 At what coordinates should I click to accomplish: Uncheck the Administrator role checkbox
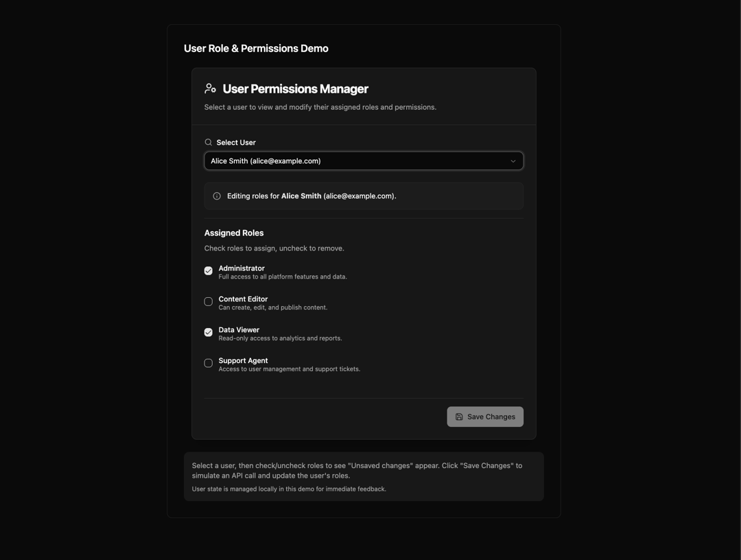pyautogui.click(x=209, y=271)
